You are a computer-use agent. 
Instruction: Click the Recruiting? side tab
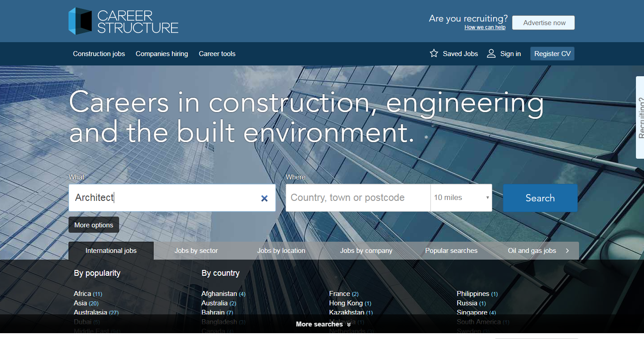click(640, 117)
